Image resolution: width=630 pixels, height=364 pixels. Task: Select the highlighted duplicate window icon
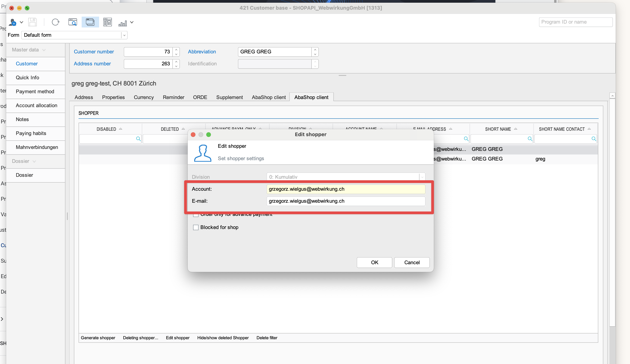(x=90, y=22)
